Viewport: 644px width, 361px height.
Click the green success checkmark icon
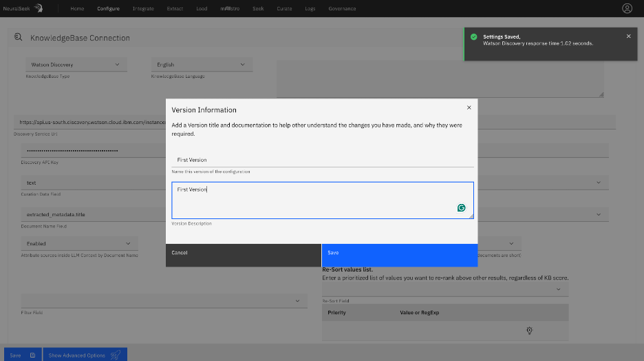coord(473,37)
